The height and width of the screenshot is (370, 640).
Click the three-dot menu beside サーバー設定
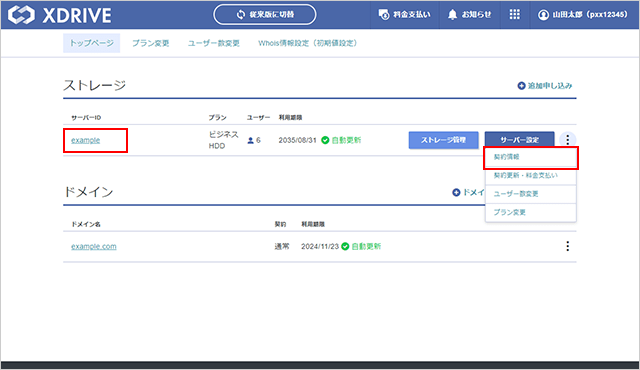[567, 140]
